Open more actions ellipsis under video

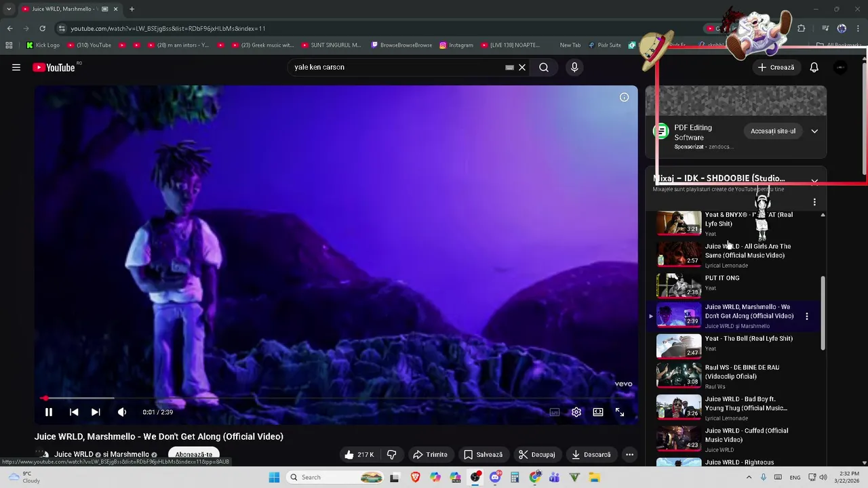click(629, 455)
